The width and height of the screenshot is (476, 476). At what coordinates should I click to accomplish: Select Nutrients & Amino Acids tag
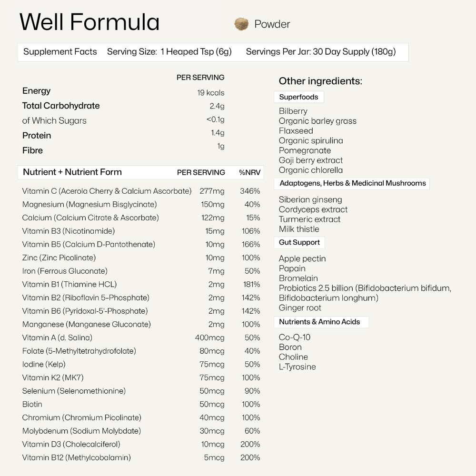click(x=319, y=322)
